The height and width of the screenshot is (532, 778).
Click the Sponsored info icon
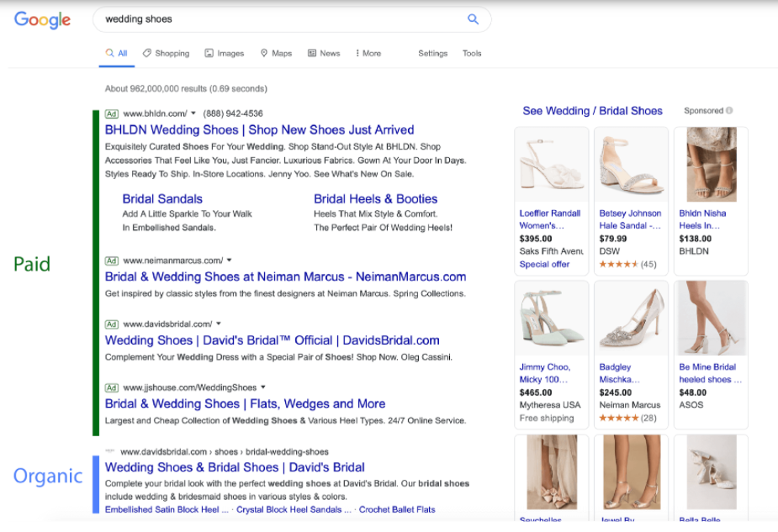[x=729, y=111]
